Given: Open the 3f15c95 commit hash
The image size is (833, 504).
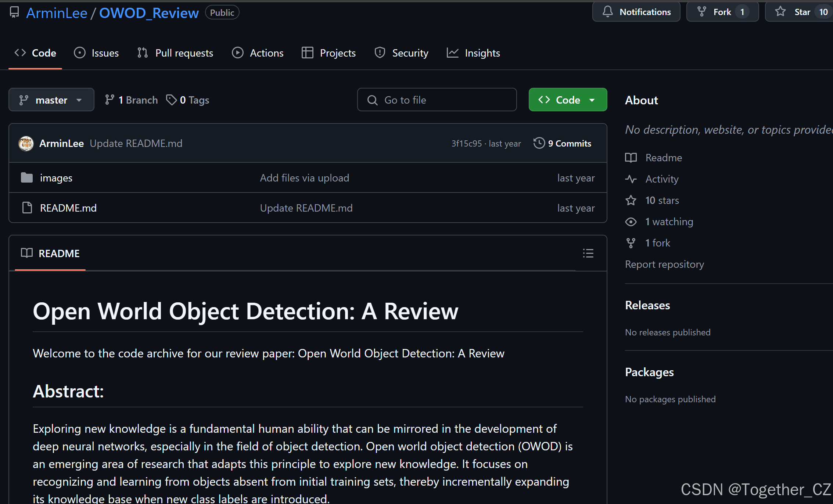Looking at the screenshot, I should tap(466, 144).
